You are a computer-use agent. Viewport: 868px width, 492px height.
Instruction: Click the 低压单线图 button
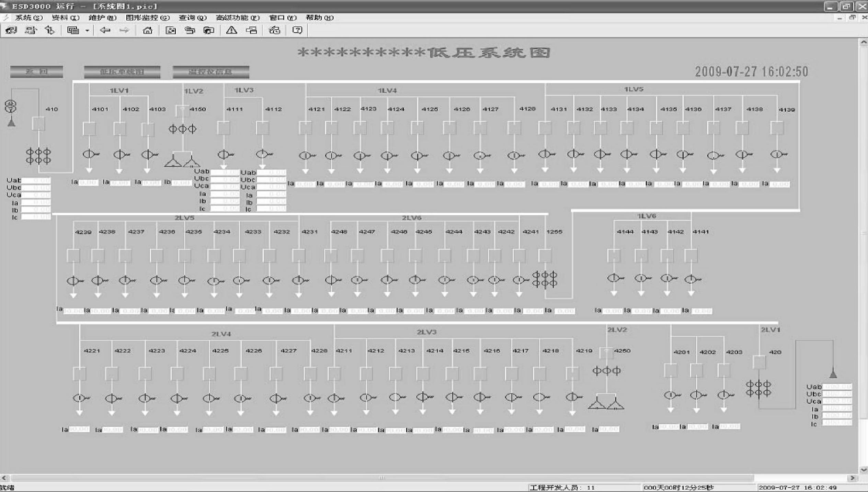[122, 72]
